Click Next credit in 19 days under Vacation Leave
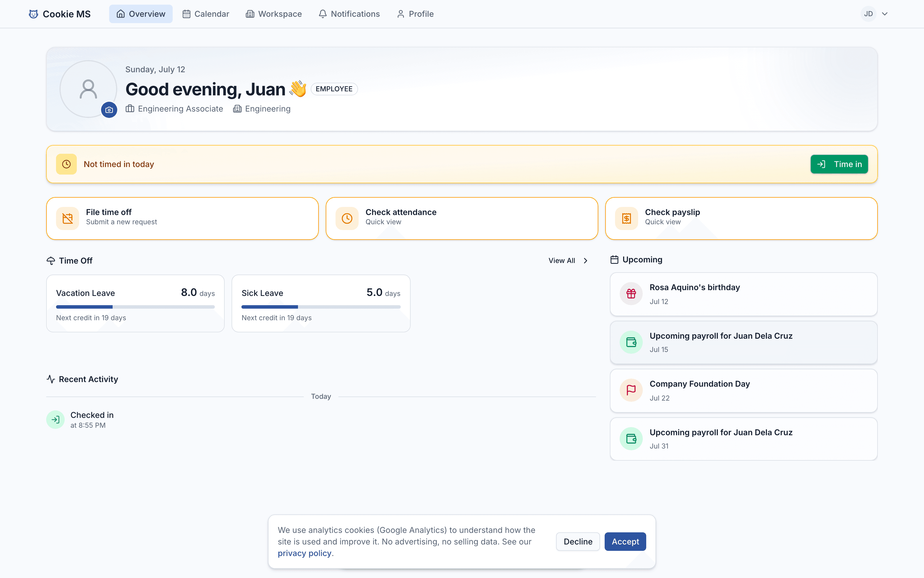 tap(91, 318)
